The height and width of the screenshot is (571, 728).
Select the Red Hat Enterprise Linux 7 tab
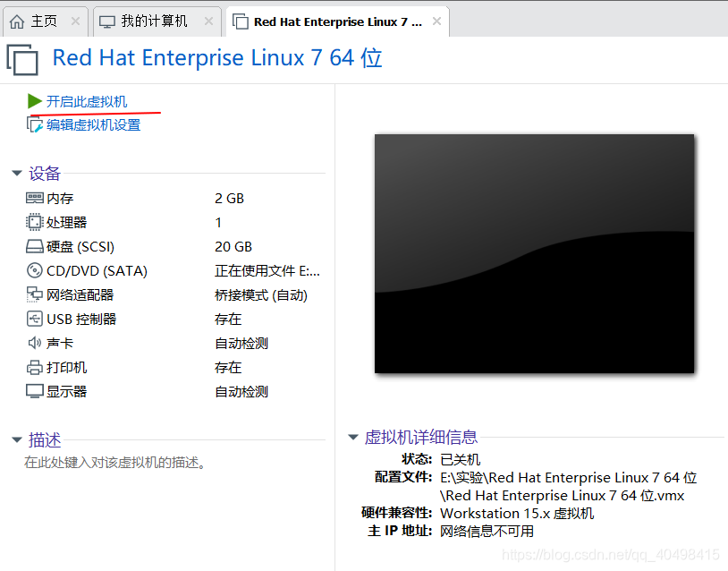[x=337, y=21]
